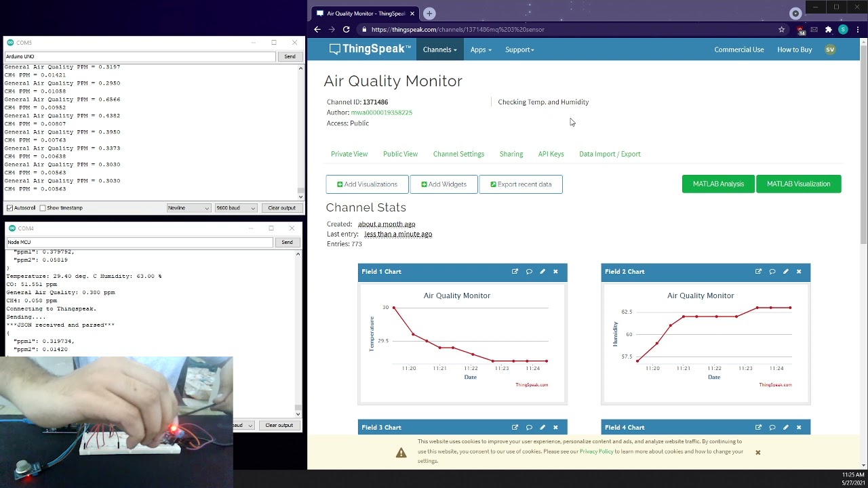Screen dimensions: 868x488
Task: Clear output in the COM4 window
Action: [x=279, y=426]
